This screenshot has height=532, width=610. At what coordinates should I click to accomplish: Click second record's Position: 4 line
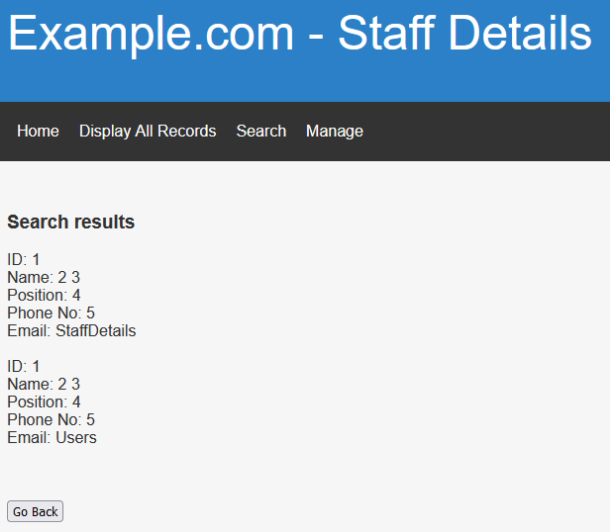tap(44, 402)
